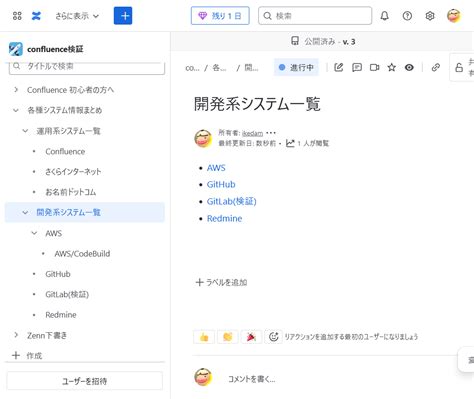Viewport: 474px width, 399px height.
Task: Click the 最終更新日 timestamp text
Action: tap(247, 143)
